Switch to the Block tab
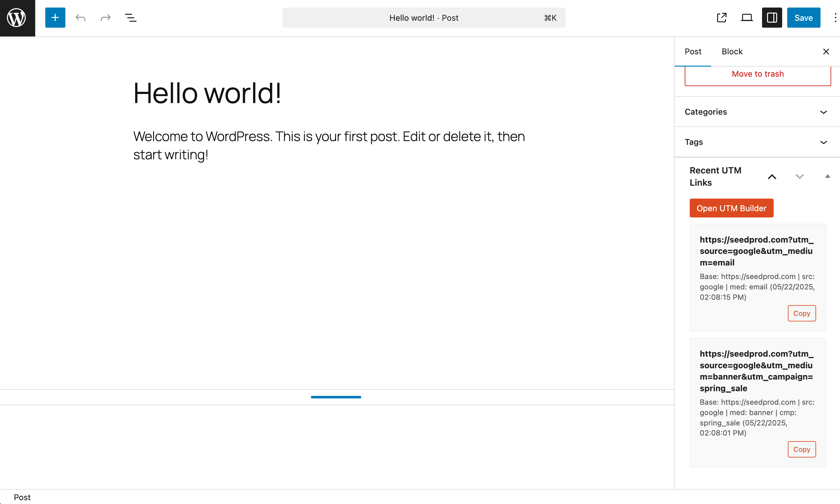Screen dimensions: 840x504 pos(732,52)
